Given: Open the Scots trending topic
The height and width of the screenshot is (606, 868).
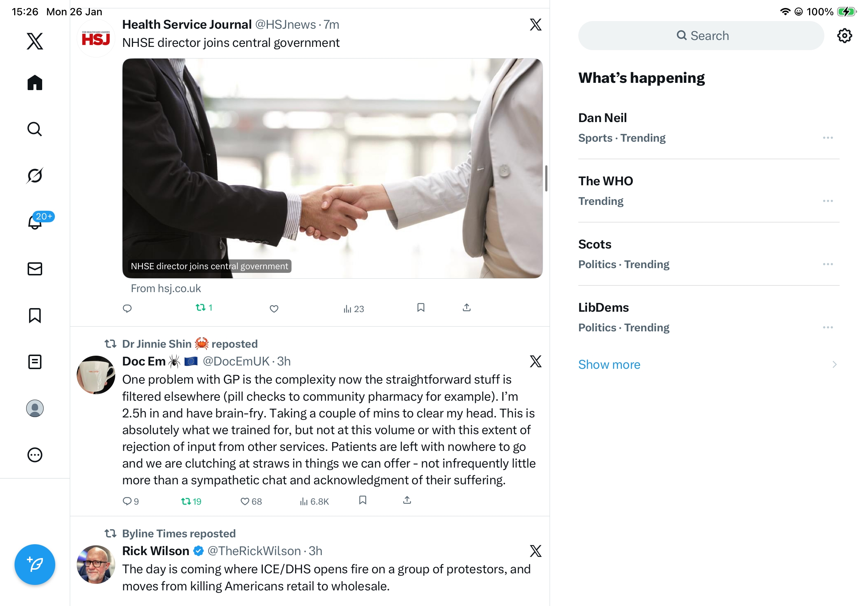Looking at the screenshot, I should point(595,245).
